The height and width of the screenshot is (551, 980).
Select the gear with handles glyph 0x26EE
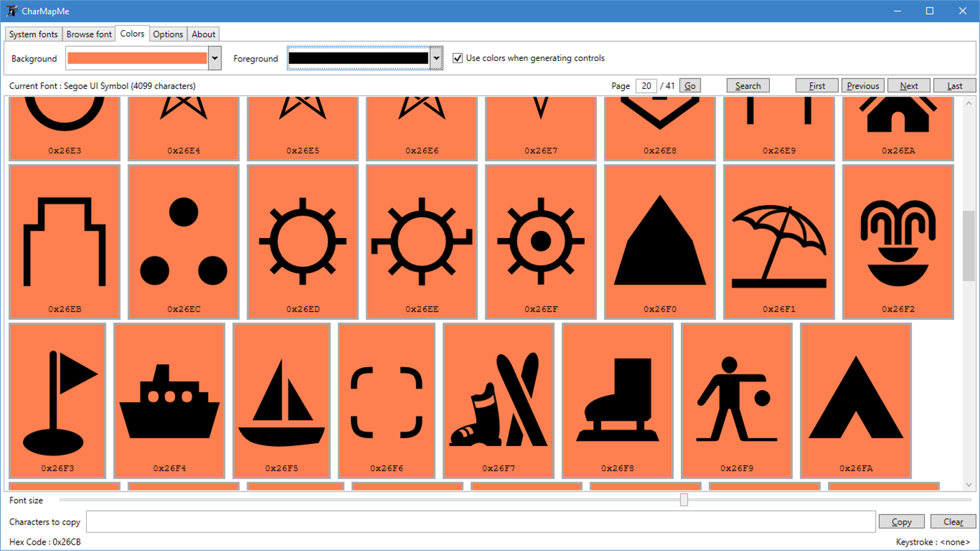coord(422,242)
